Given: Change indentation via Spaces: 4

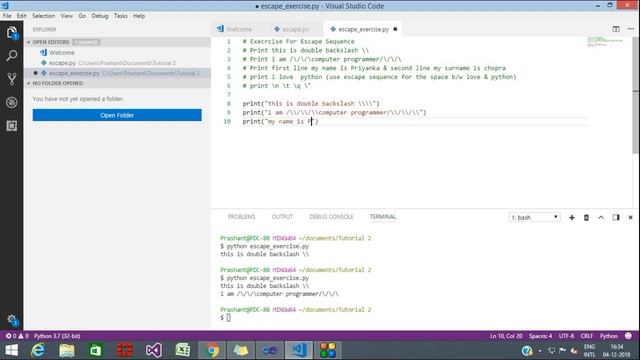Looking at the screenshot, I should [x=540, y=336].
